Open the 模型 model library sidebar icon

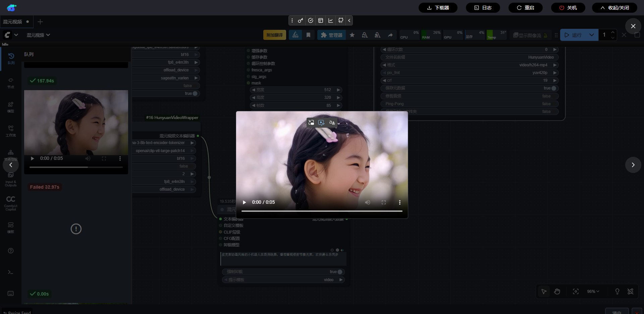[x=11, y=107]
